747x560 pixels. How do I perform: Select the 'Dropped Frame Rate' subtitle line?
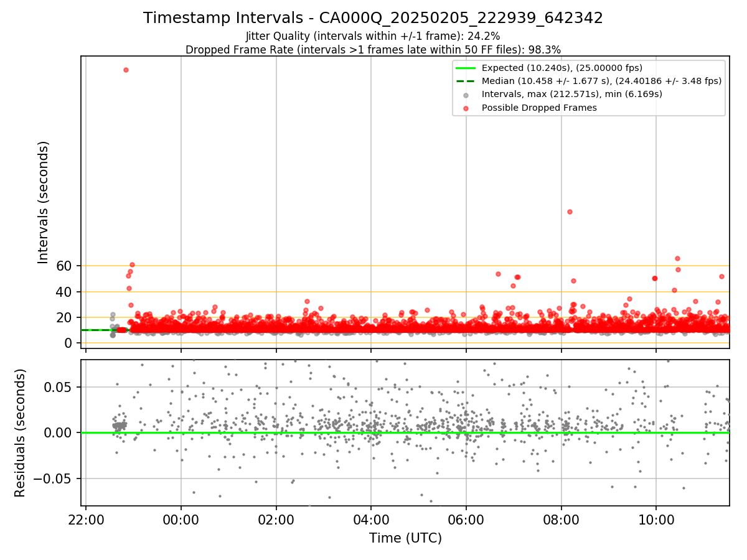373,50
